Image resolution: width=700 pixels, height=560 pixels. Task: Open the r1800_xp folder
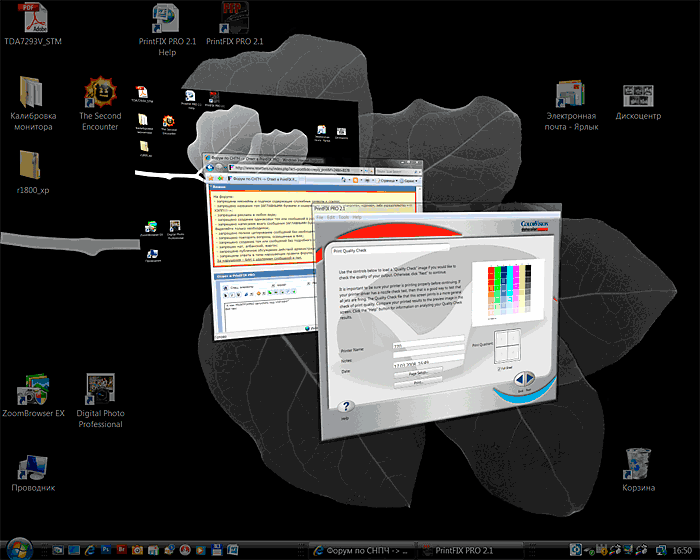coord(33,172)
